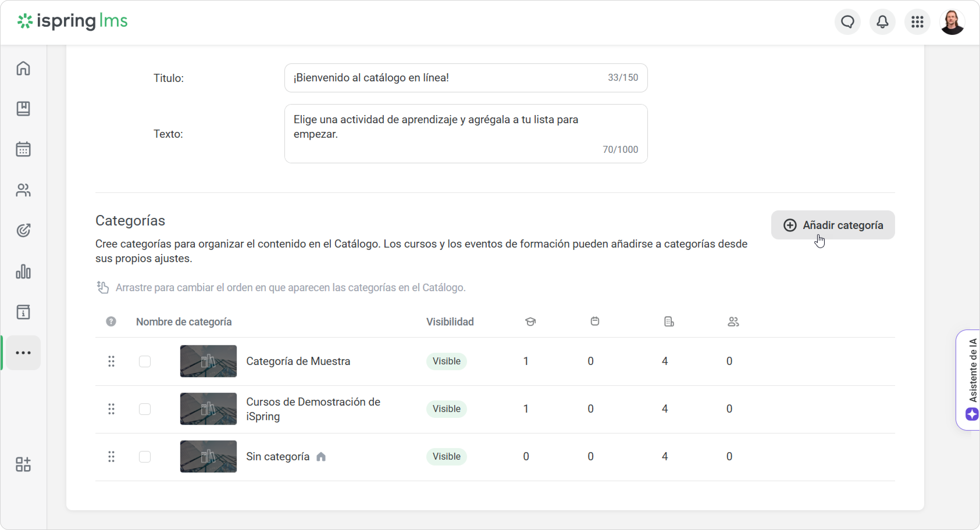Screen dimensions: 980x530
Task: Open the notifications bell icon
Action: 882,22
